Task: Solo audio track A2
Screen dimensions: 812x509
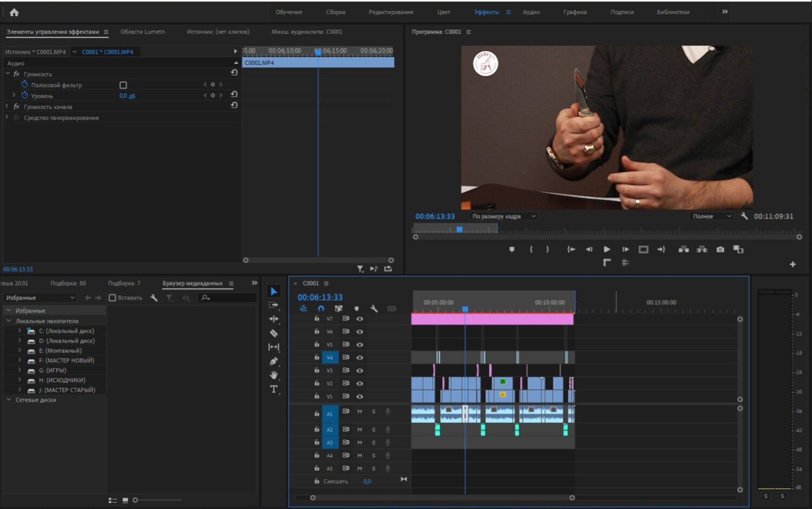Action: point(374,429)
